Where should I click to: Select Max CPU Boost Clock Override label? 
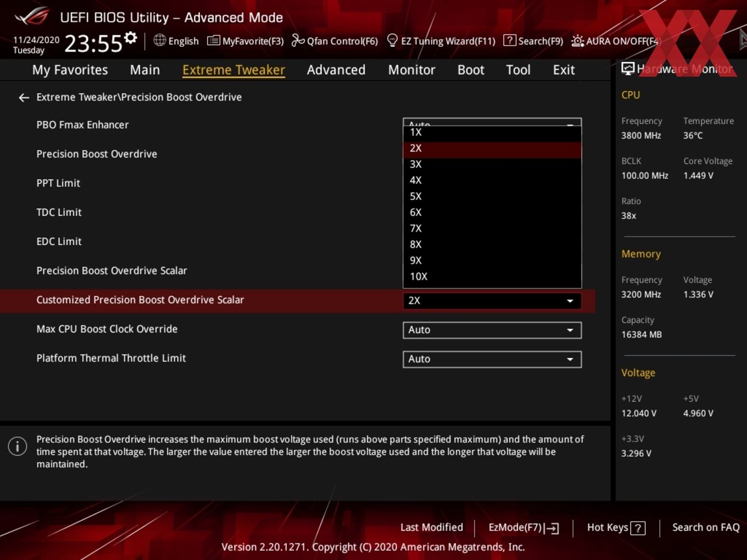coord(107,329)
